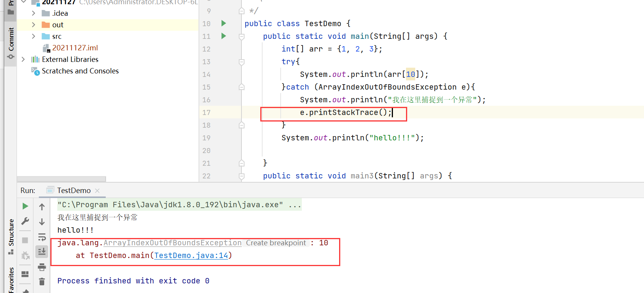
Task: Select the .idea folder row
Action: [108, 13]
